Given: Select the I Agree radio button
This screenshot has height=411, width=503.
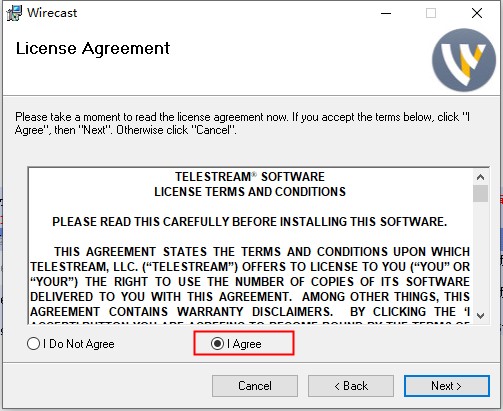Looking at the screenshot, I should 236,344.
